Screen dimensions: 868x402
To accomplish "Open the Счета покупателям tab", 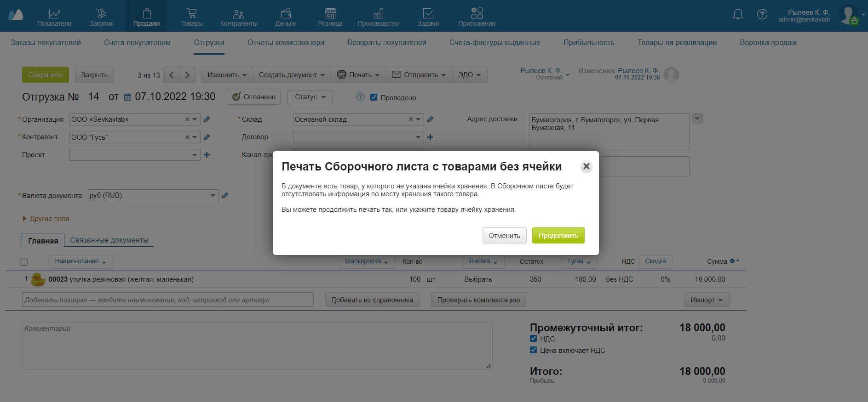I will tap(137, 43).
